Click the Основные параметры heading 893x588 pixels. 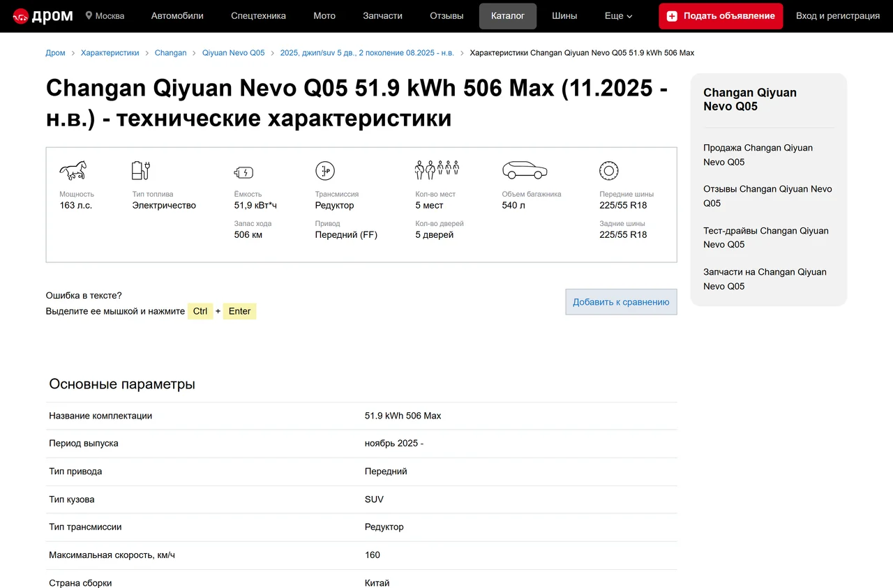(x=122, y=384)
